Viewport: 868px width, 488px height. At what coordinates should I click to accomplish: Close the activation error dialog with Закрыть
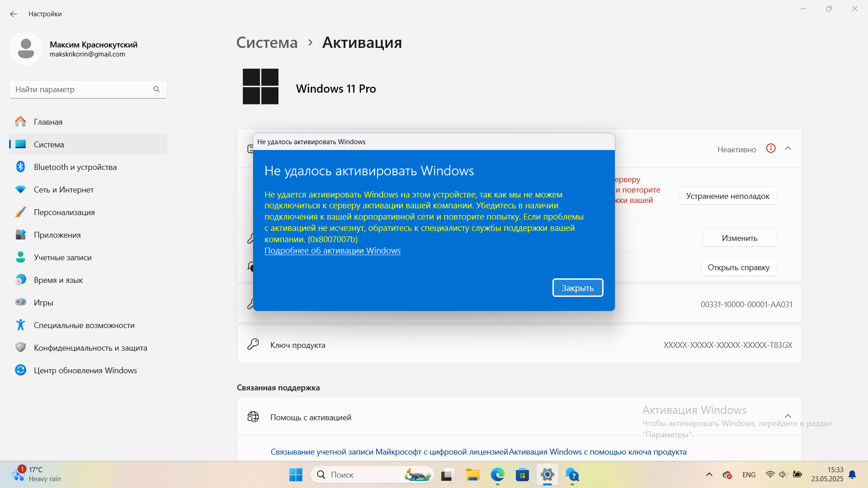578,288
